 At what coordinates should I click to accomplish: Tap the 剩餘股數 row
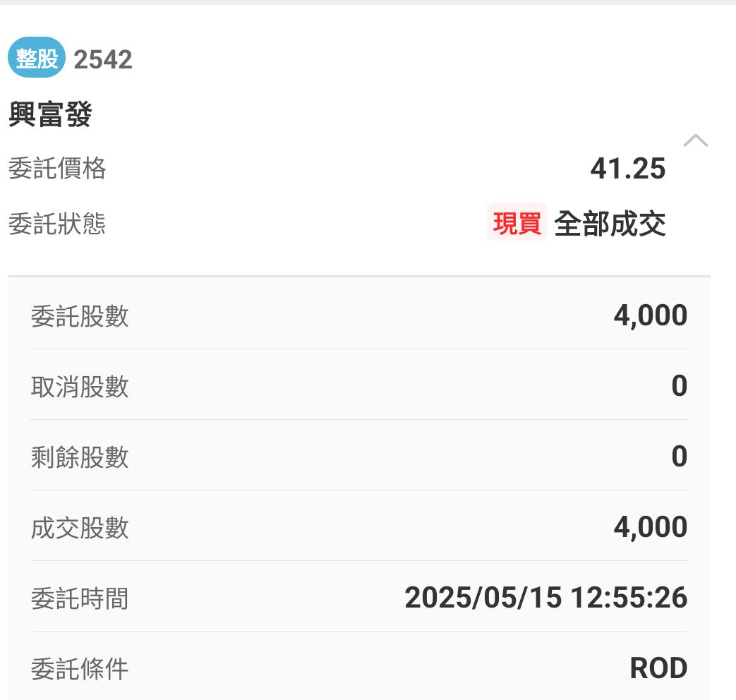tap(358, 457)
